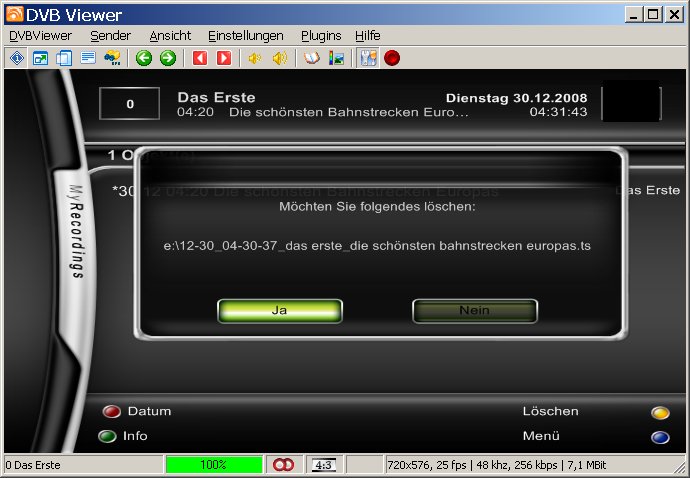This screenshot has width=690, height=478.
Task: Click the blue Menü color button
Action: (660, 437)
